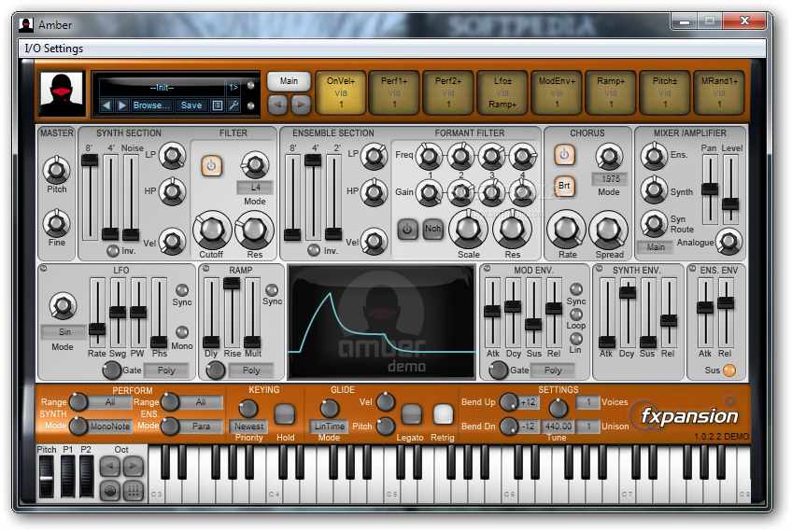Click the Master Fine knob
792x532 pixels.
(57, 223)
